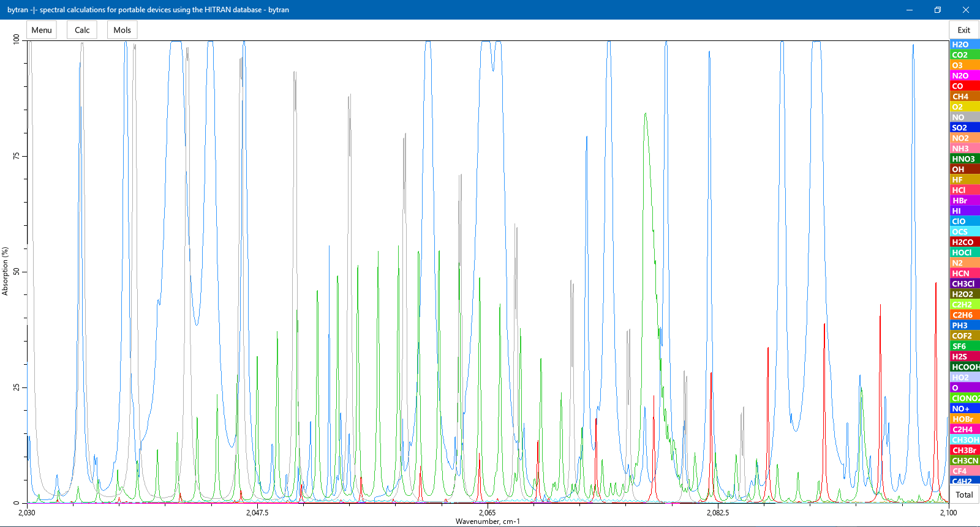This screenshot has width=980, height=527.
Task: Select the N2 legend entry
Action: [x=965, y=263]
